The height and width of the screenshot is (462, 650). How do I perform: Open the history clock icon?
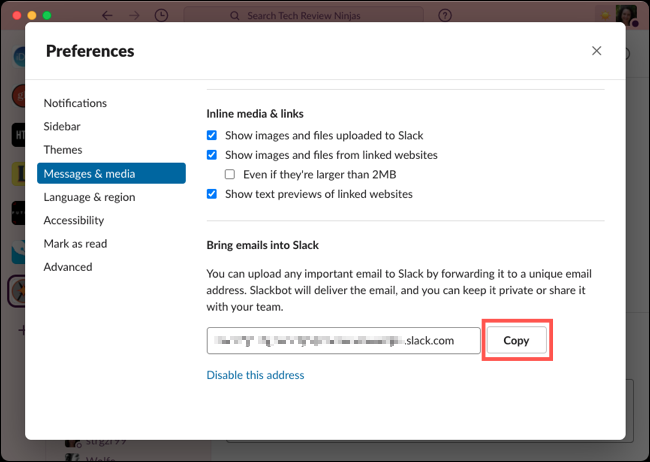coord(163,16)
